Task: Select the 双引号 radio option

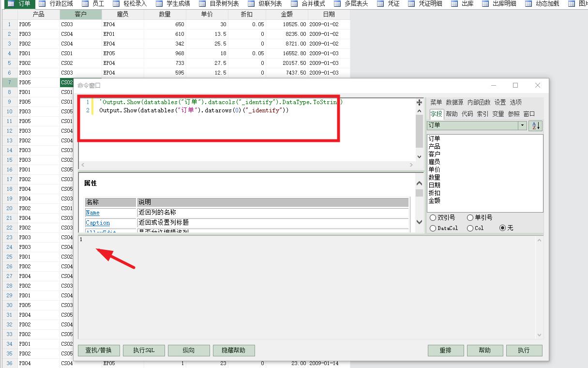Action: point(433,218)
